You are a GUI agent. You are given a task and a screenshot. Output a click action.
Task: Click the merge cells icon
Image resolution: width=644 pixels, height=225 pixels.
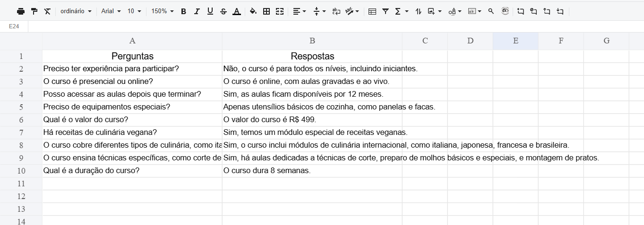(x=280, y=11)
